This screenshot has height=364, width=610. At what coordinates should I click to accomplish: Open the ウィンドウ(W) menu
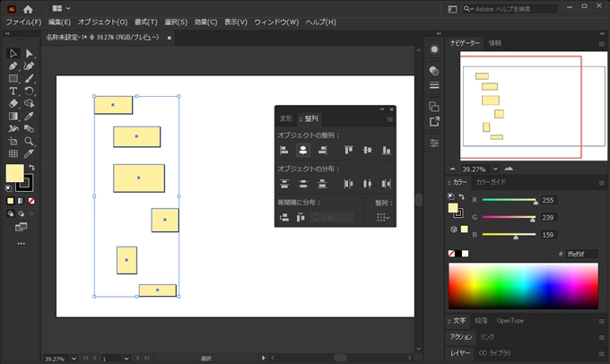click(276, 22)
